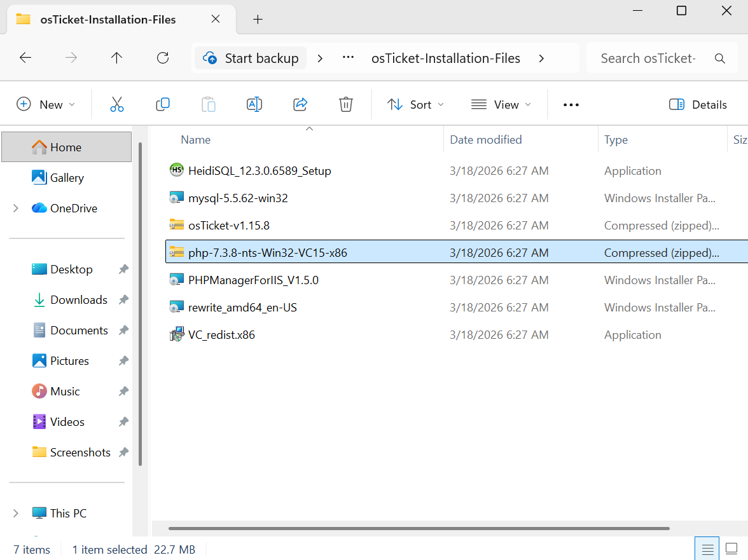
Task: Click the search magnifier icon
Action: (x=720, y=58)
